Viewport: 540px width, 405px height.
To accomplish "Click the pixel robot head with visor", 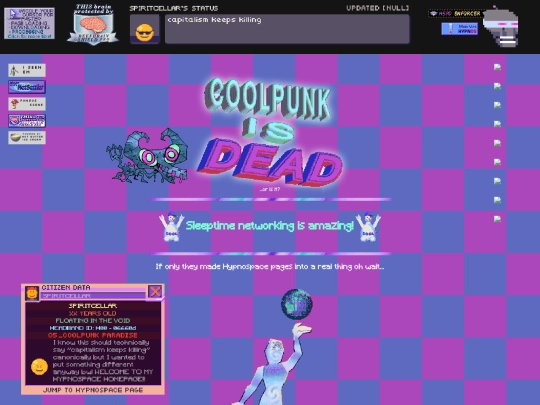I will (501, 27).
